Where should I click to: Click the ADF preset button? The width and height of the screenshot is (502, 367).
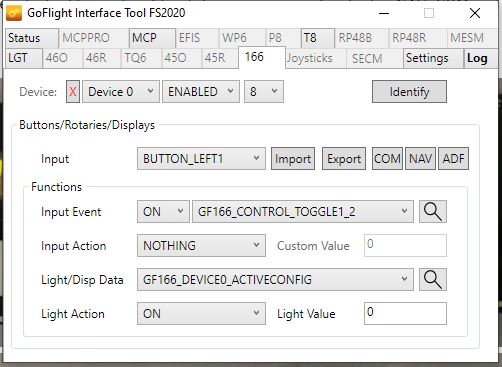click(453, 159)
